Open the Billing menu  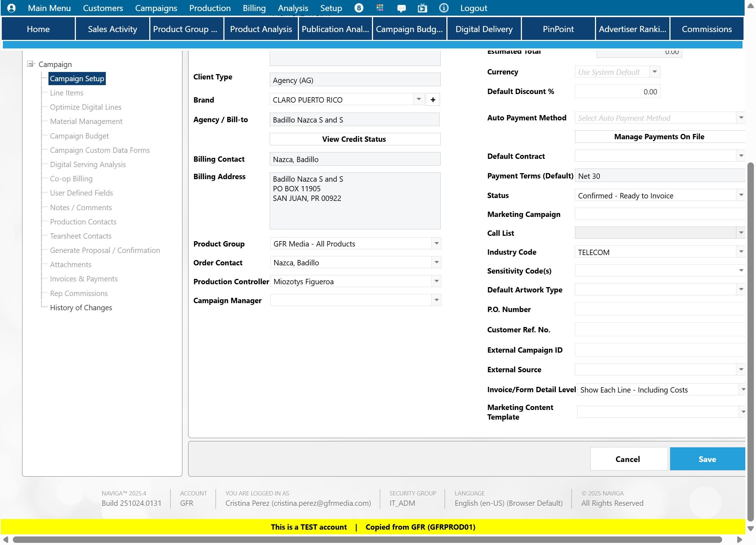click(x=254, y=8)
